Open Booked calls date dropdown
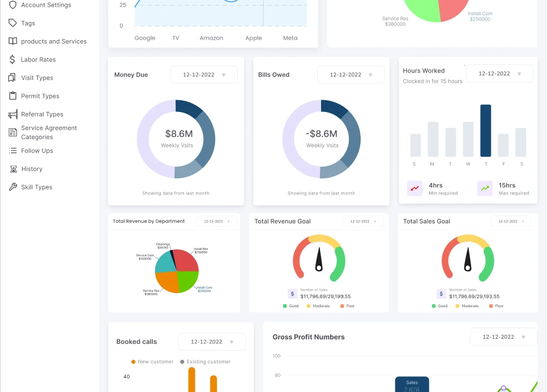Image resolution: width=547 pixels, height=392 pixels. pyautogui.click(x=212, y=342)
